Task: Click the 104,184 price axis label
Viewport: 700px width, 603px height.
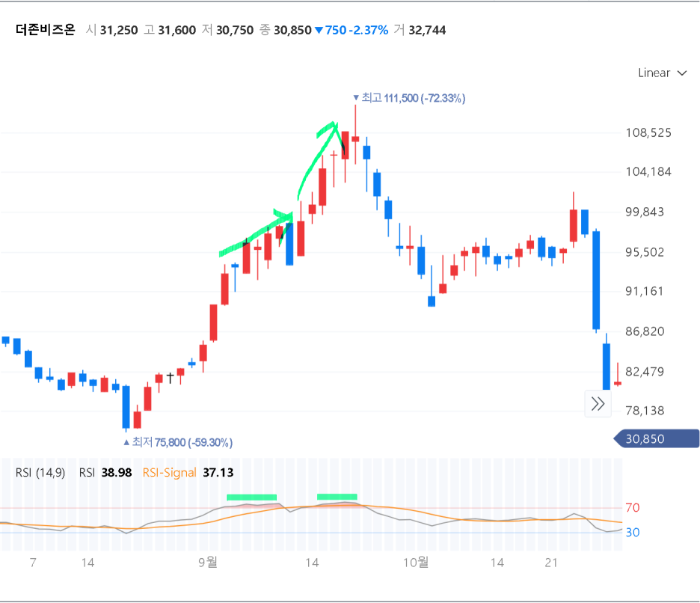Action: click(x=648, y=172)
